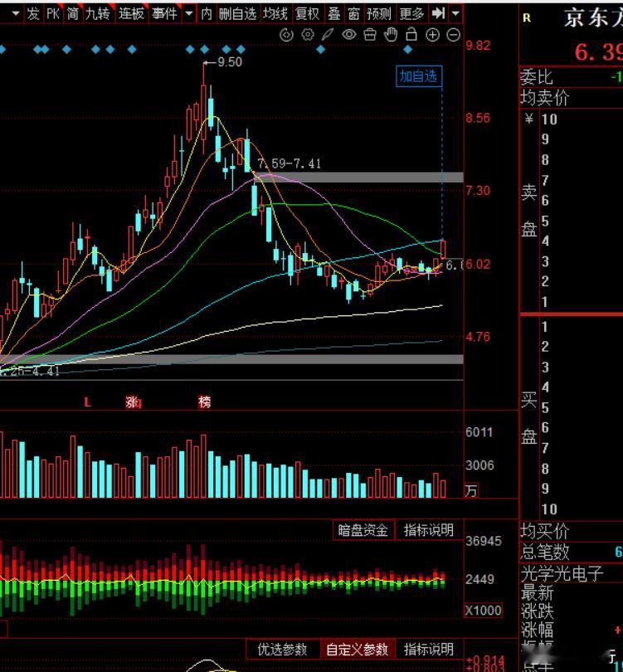Select the 连板 toolbar item

131,14
